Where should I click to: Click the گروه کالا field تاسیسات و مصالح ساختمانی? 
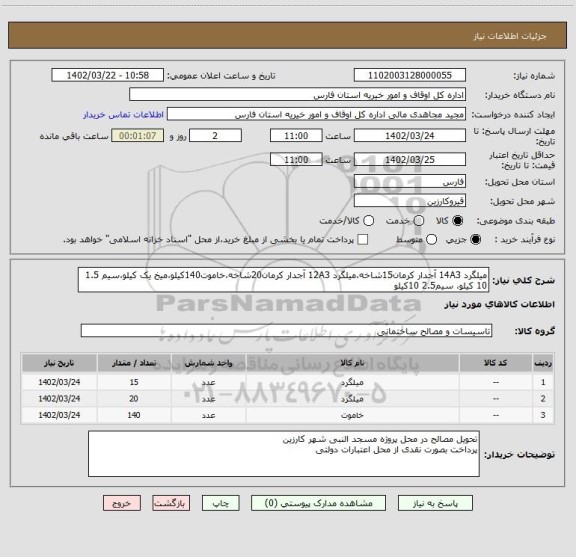tap(286, 331)
